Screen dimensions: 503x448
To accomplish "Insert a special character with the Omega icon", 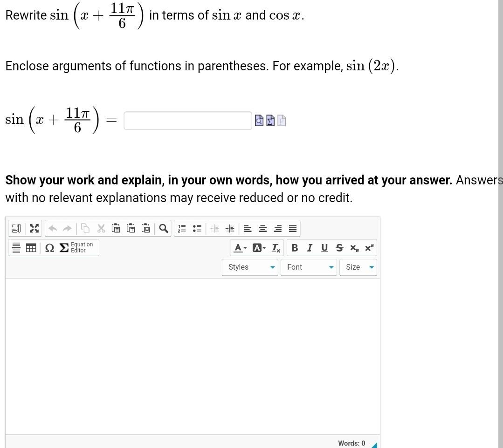I will coord(50,248).
